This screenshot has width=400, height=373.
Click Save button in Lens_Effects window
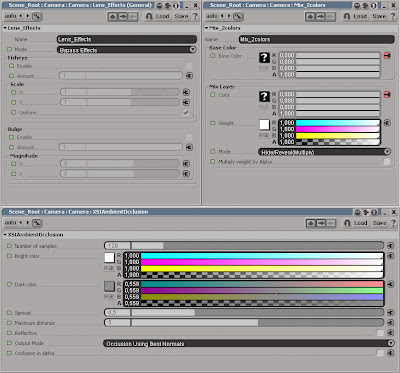(181, 16)
